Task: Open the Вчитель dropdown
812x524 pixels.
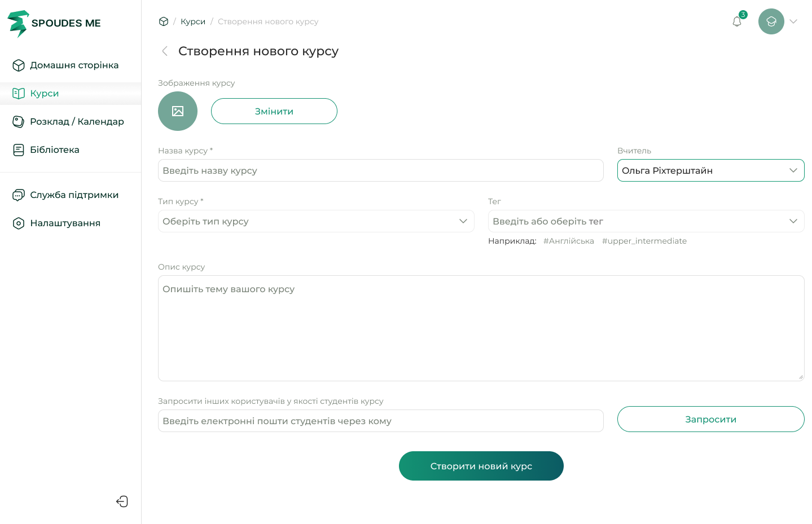Action: click(x=710, y=170)
